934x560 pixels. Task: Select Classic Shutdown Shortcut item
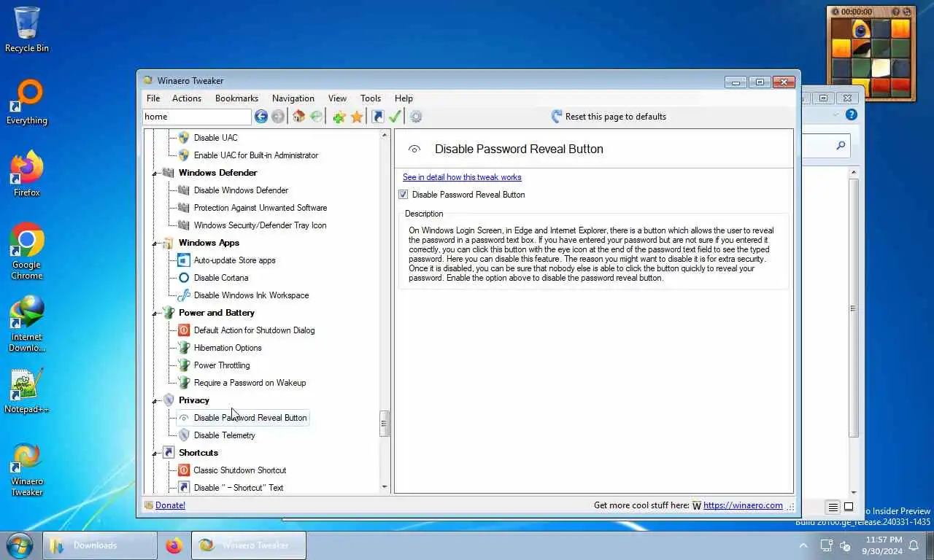(239, 470)
